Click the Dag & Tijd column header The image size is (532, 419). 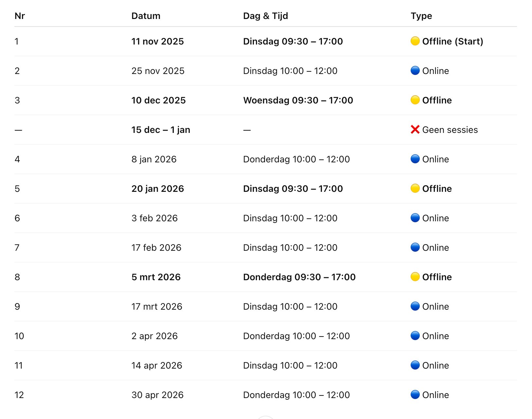pos(265,16)
